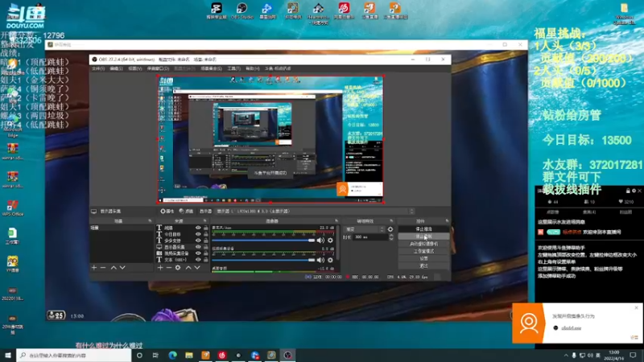
Task: Open the Windows Start menu
Action: pos(8,355)
